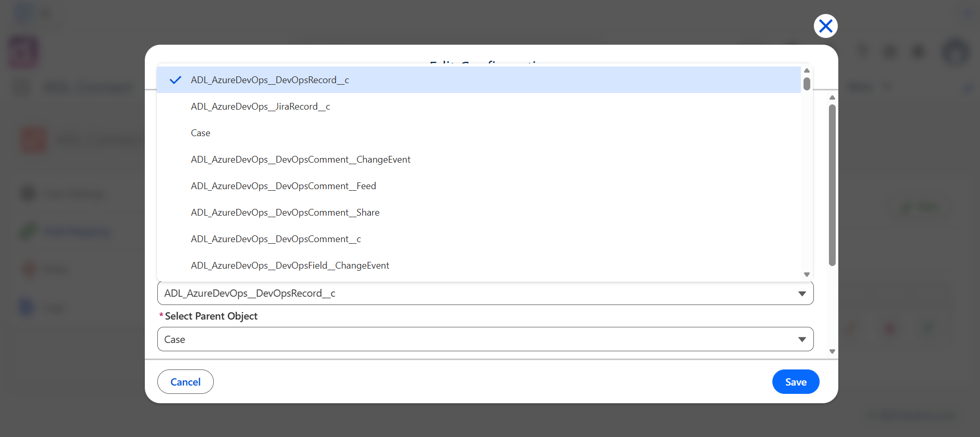Screen dimensions: 980x437
Task: Open the ADL_AzureDevOps__DevOpsRecord__c combo box
Action: [x=485, y=294]
